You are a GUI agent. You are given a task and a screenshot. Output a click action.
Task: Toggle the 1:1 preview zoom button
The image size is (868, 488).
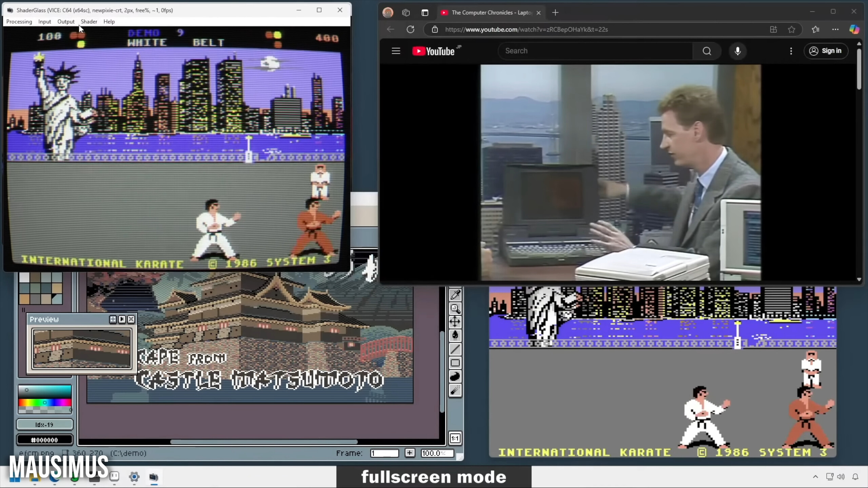click(455, 438)
